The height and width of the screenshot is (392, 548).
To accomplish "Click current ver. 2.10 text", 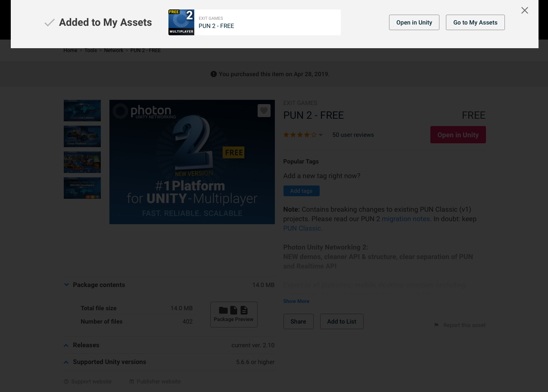I will click(x=253, y=345).
